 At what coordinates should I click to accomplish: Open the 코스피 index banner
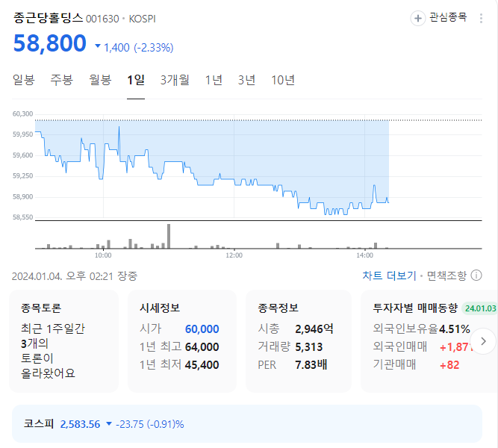(x=247, y=423)
